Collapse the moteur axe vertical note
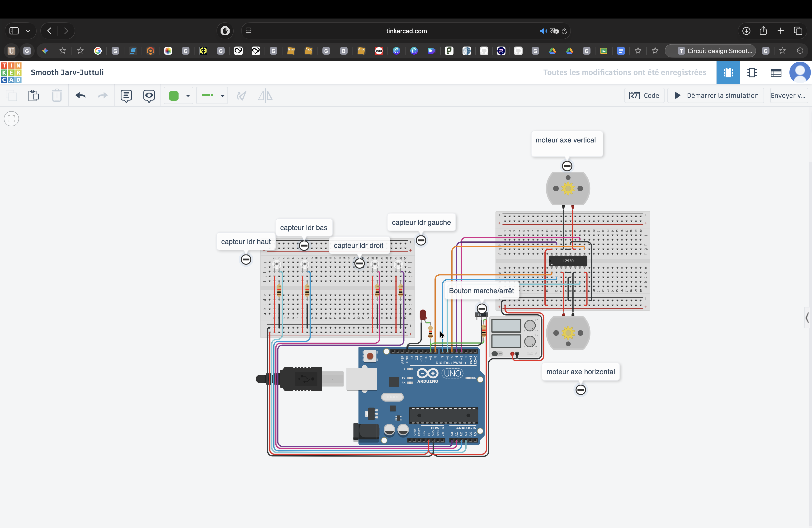This screenshot has height=528, width=812. point(567,166)
